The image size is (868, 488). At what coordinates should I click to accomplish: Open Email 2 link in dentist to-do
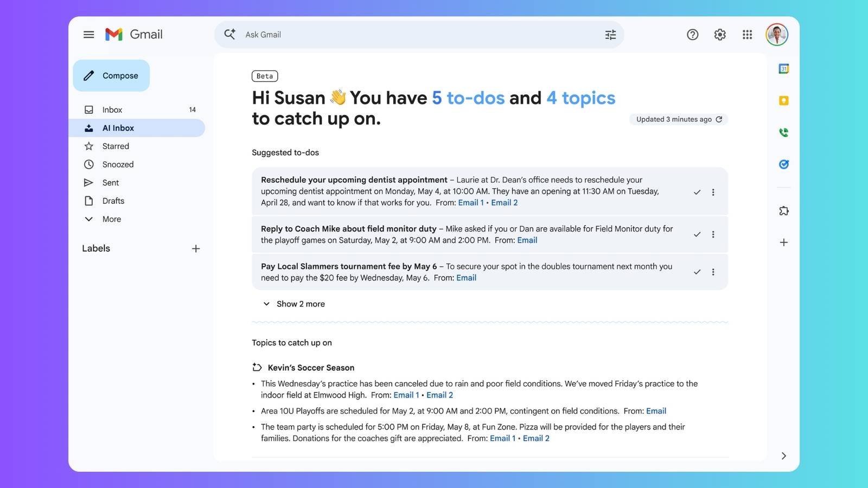click(x=504, y=203)
